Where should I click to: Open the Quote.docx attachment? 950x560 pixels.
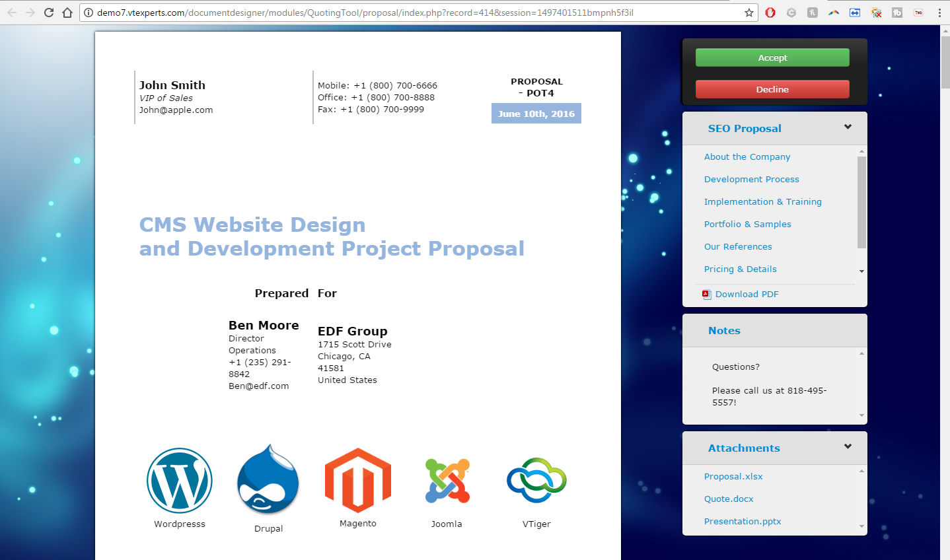pyautogui.click(x=729, y=499)
